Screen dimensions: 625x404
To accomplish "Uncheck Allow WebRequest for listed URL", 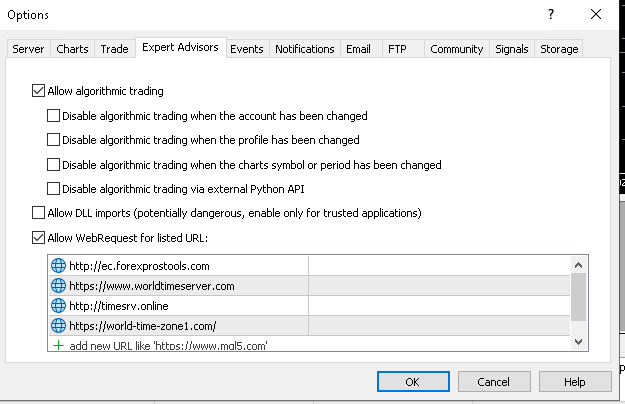I will pyautogui.click(x=39, y=238).
